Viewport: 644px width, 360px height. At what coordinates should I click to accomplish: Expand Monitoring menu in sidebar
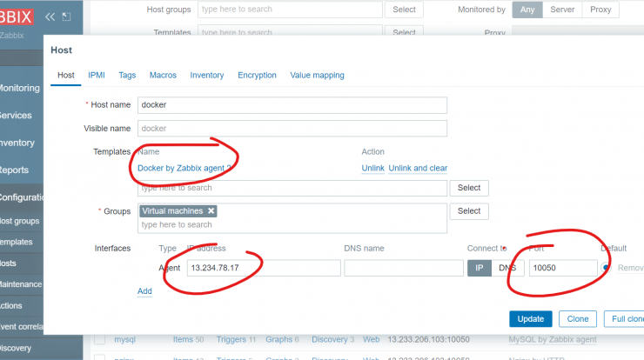[x=21, y=88]
